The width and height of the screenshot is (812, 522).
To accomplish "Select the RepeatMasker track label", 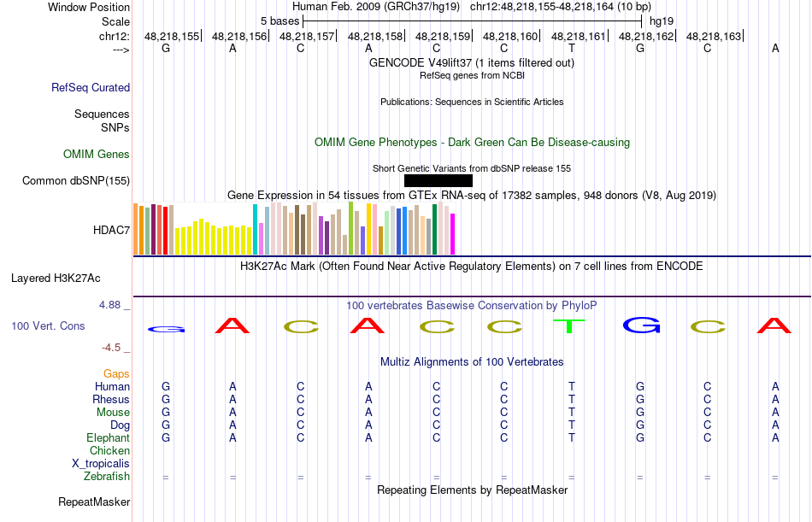I will (x=94, y=501).
